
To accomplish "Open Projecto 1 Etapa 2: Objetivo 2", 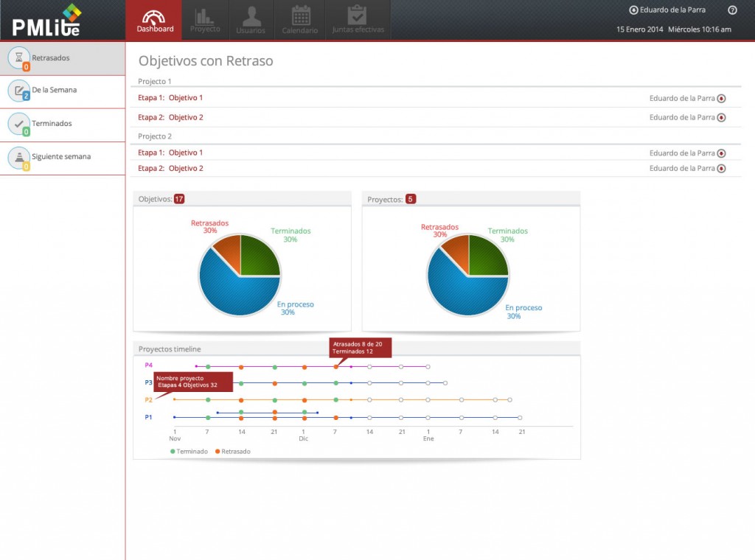I will (x=170, y=117).
